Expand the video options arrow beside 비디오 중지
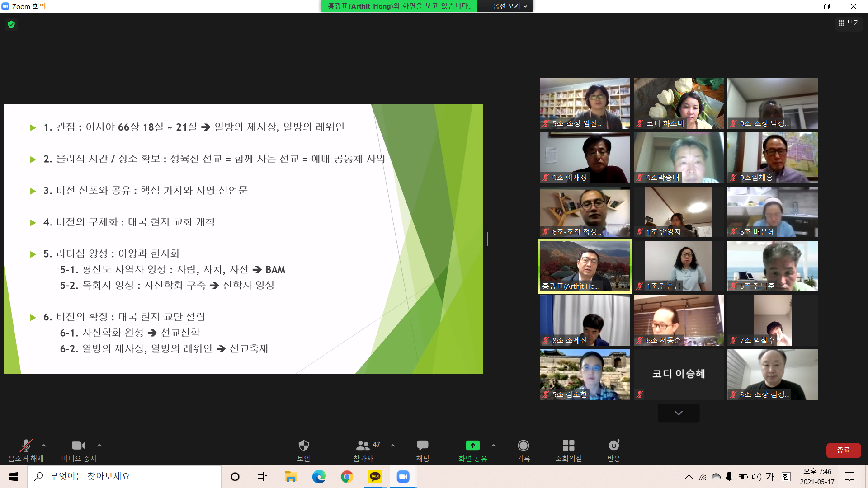868x488 pixels. pyautogui.click(x=99, y=446)
